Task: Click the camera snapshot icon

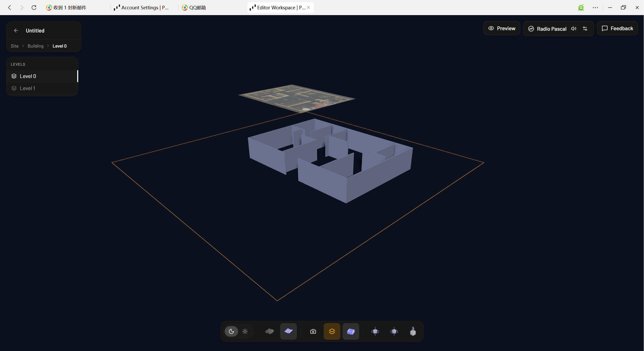Action: [x=313, y=331]
